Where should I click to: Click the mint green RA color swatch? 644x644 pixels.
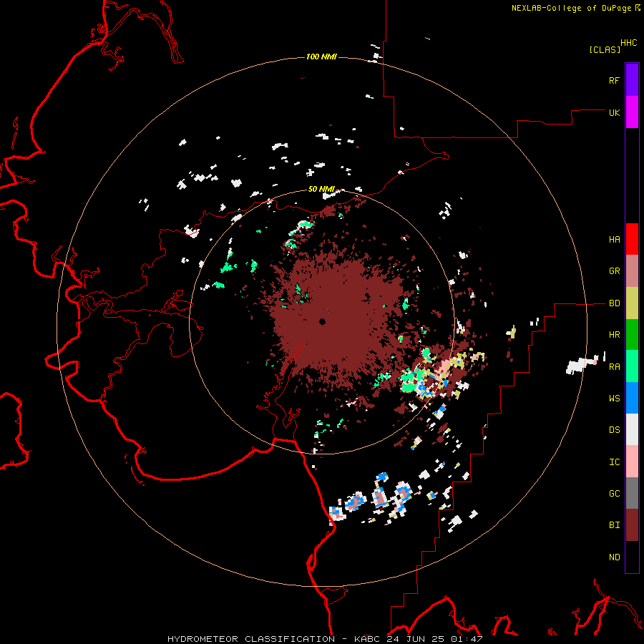(632, 366)
